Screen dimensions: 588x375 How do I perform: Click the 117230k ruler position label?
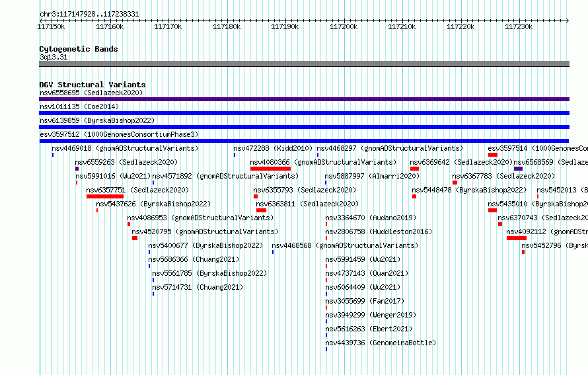[519, 26]
